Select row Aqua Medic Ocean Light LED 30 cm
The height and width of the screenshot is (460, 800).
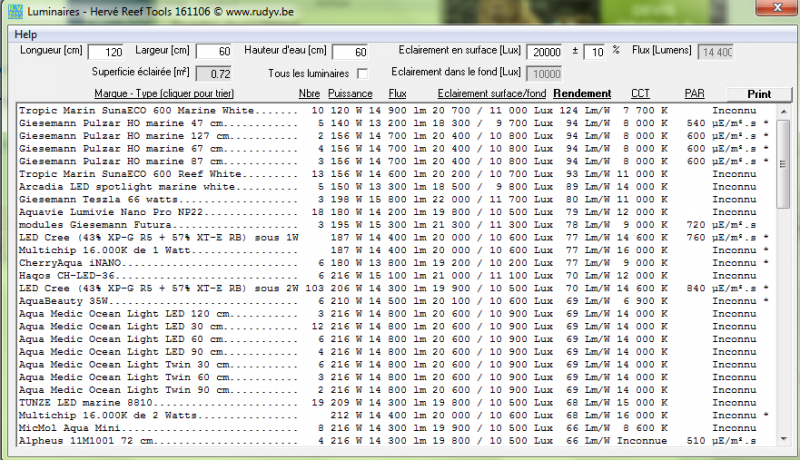(396, 326)
